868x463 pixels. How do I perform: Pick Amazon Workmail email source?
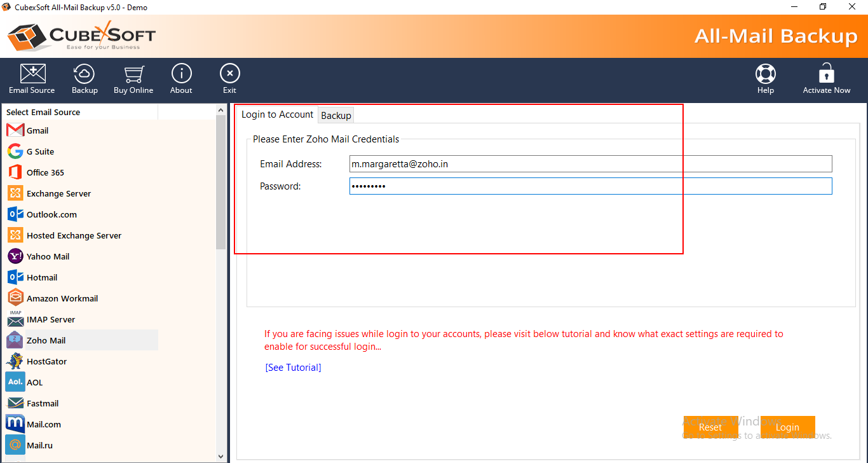click(62, 298)
